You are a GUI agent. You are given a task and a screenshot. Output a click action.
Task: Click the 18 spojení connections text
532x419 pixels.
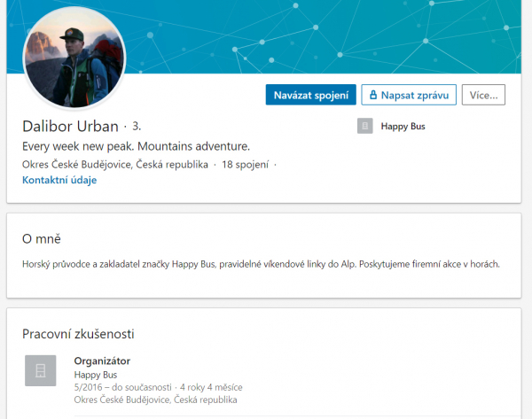tap(245, 165)
